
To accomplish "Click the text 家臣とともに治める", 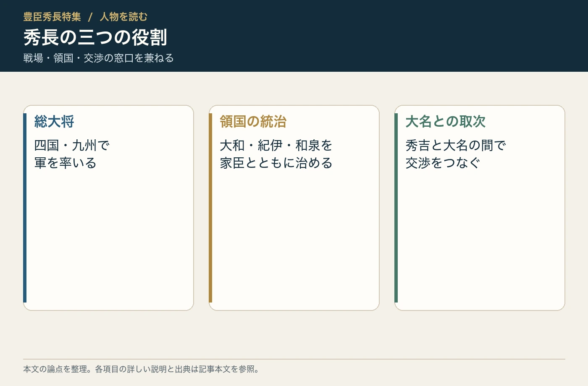I will tap(276, 163).
